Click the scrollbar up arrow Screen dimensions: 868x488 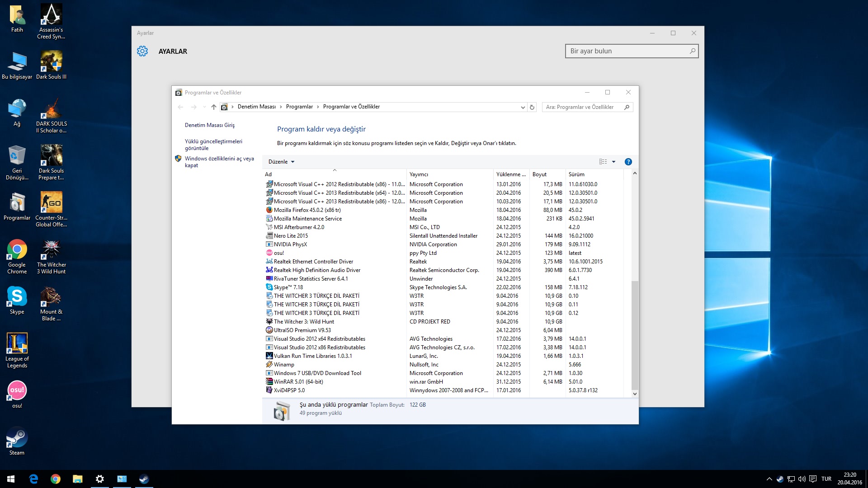click(x=635, y=173)
